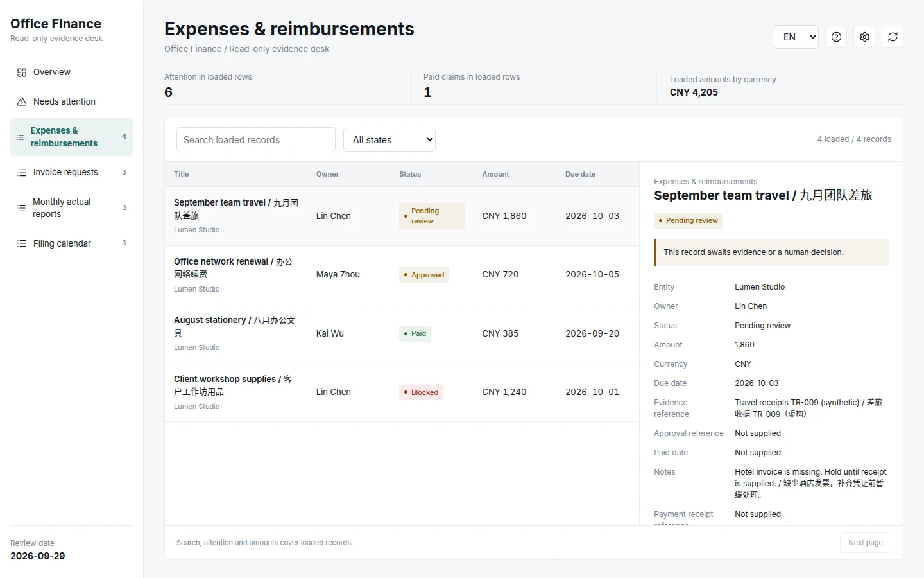Select the September team travel row title
924x578 pixels.
(x=236, y=209)
